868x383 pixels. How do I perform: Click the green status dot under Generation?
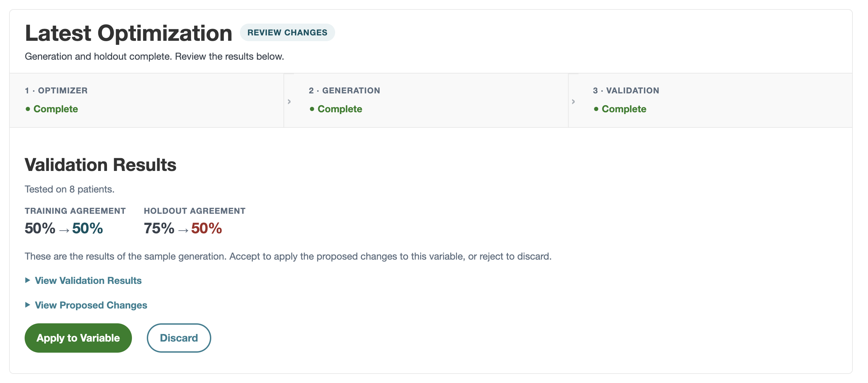pos(312,109)
